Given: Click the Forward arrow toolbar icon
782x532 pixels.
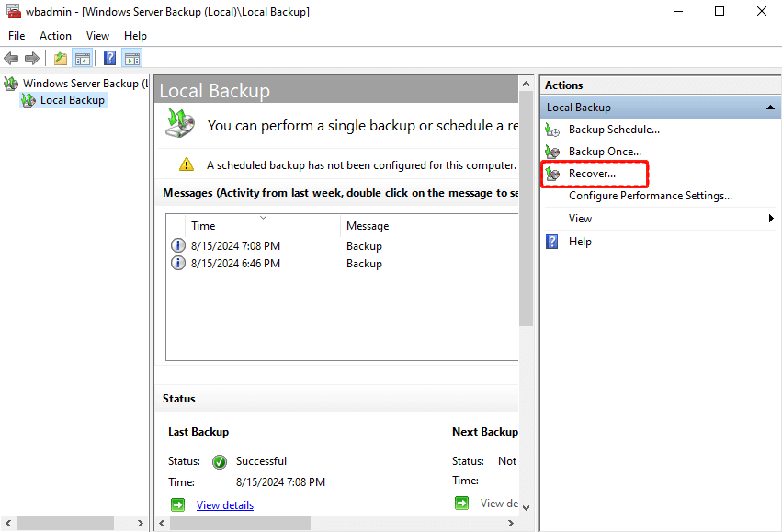Looking at the screenshot, I should pos(32,58).
